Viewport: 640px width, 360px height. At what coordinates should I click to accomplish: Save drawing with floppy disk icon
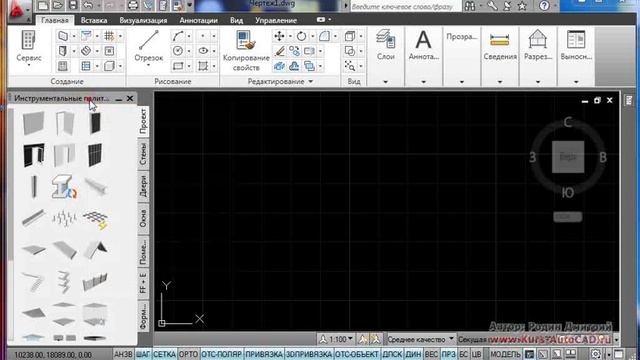(x=73, y=5)
